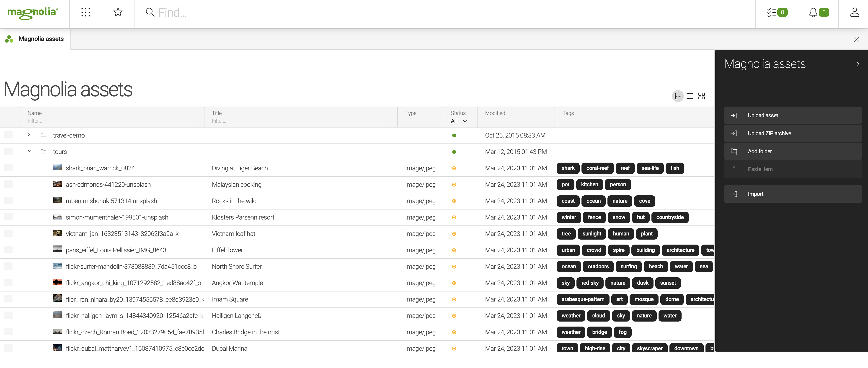This screenshot has height=368, width=868.
Task: Close the Magnolia assets tab
Action: point(857,39)
